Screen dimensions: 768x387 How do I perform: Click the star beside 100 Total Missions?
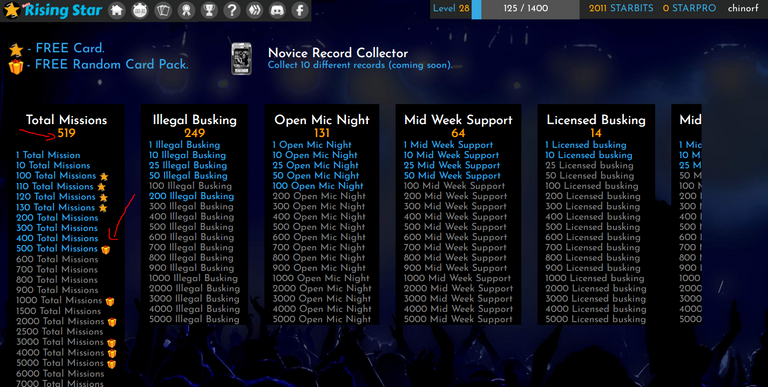pos(104,176)
